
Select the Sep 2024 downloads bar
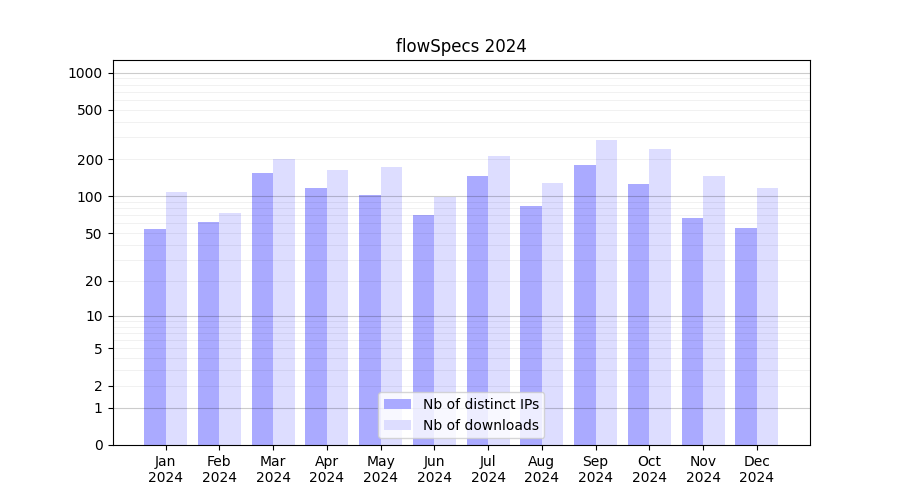tap(606, 292)
